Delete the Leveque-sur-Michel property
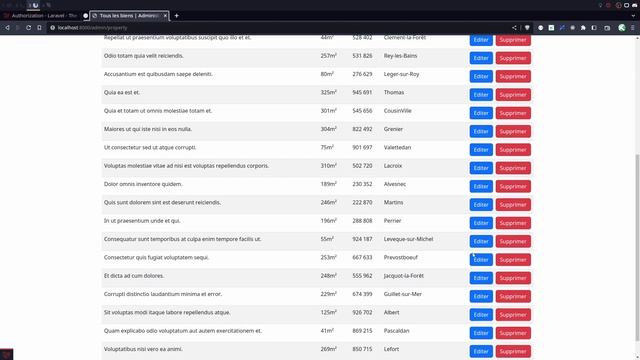640x360 pixels. point(513,241)
